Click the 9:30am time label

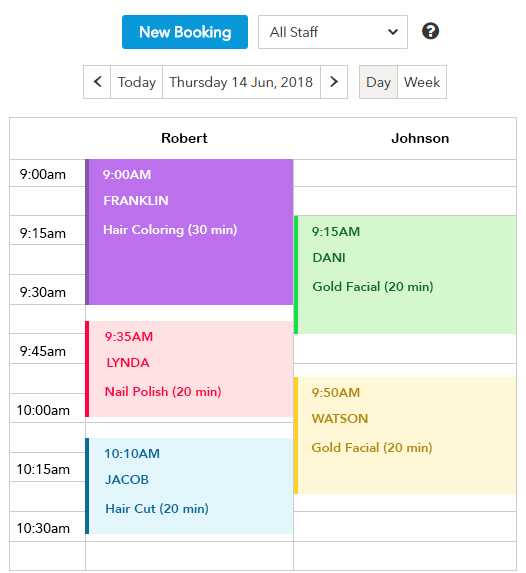[43, 292]
